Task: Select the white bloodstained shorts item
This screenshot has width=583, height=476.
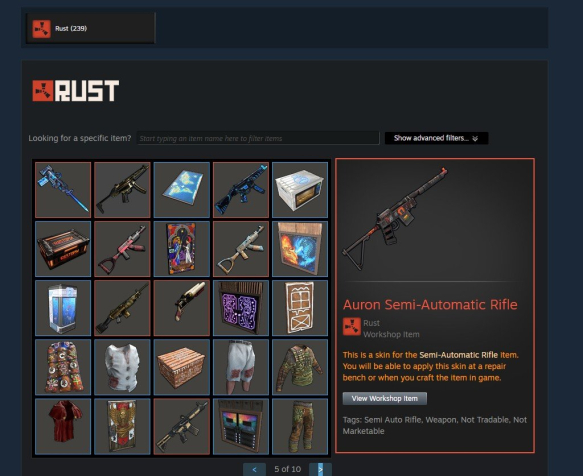Action: (x=241, y=367)
